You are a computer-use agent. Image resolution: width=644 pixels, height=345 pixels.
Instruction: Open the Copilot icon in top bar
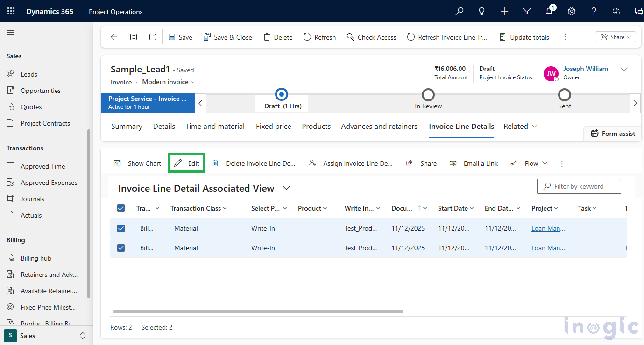[616, 11]
